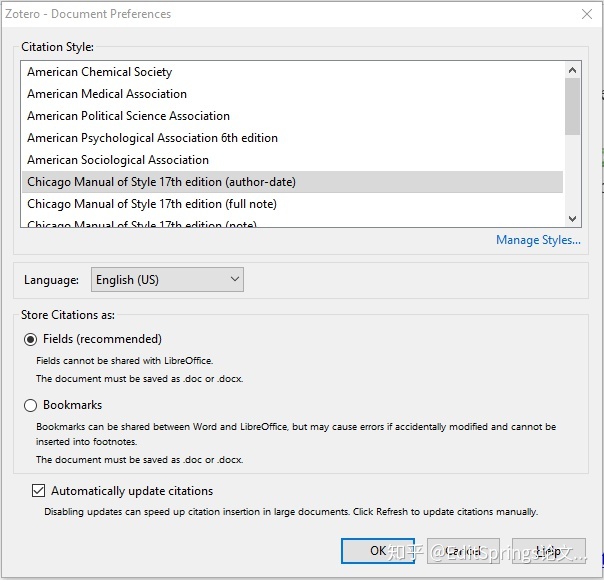Select American Chemical Society citation style
The width and height of the screenshot is (604, 580).
[292, 72]
